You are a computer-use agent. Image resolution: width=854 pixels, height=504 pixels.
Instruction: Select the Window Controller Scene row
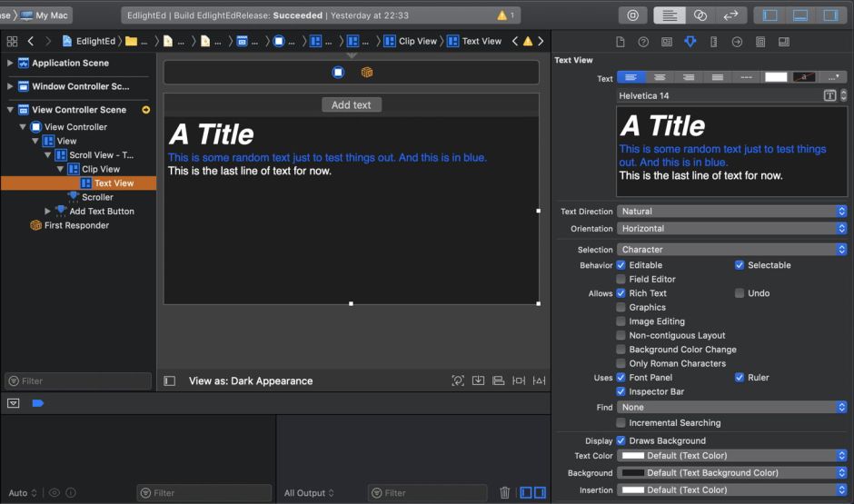click(80, 86)
